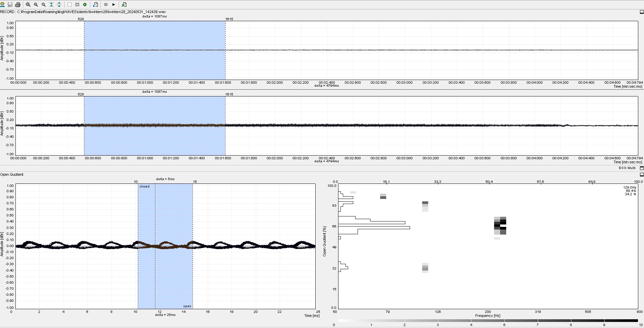Click the 528 start marker in second waveform

(81, 94)
